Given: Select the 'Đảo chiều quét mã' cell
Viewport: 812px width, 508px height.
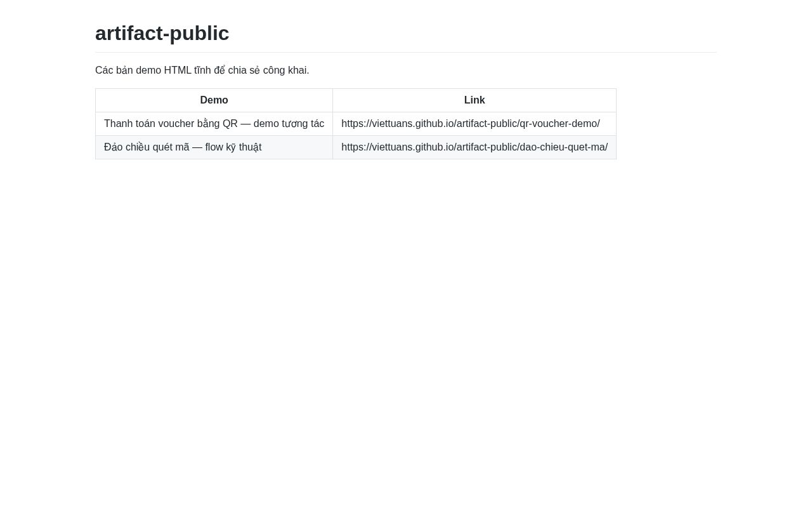Looking at the screenshot, I should [x=214, y=147].
